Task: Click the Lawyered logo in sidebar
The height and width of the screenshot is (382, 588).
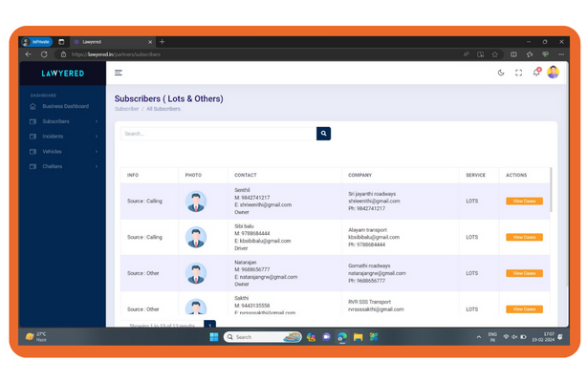Action: 62,73
